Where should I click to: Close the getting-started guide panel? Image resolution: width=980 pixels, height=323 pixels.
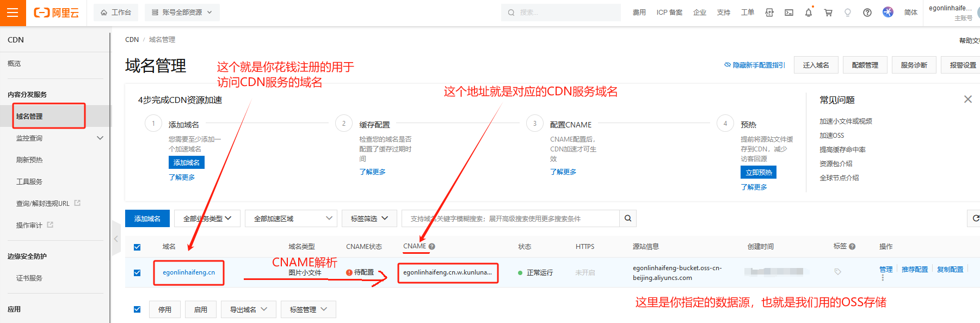point(967,99)
